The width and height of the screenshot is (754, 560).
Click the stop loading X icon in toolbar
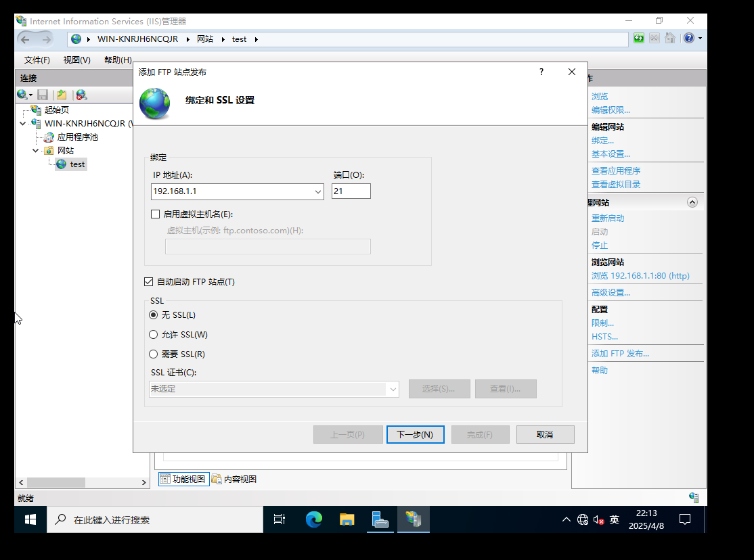click(655, 38)
